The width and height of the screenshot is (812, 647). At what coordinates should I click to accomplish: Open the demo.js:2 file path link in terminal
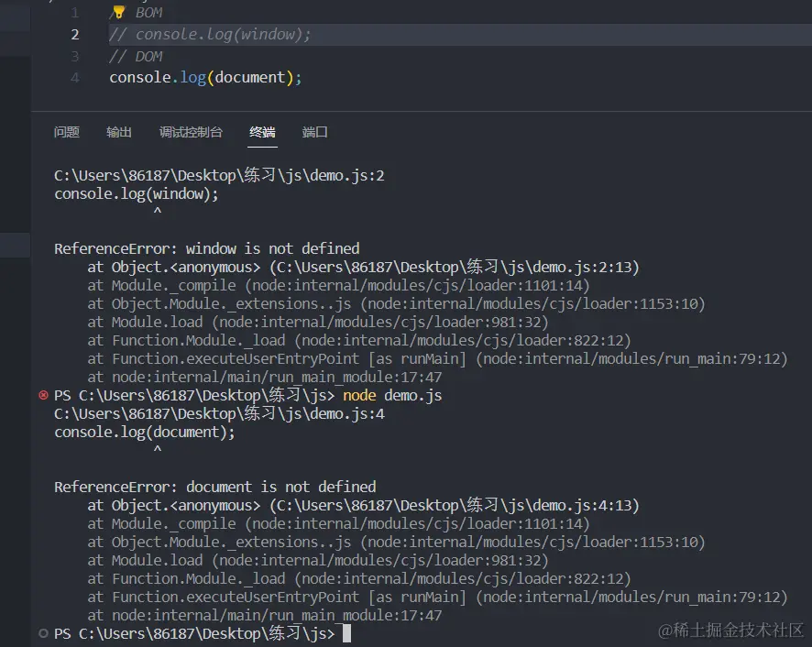(219, 175)
